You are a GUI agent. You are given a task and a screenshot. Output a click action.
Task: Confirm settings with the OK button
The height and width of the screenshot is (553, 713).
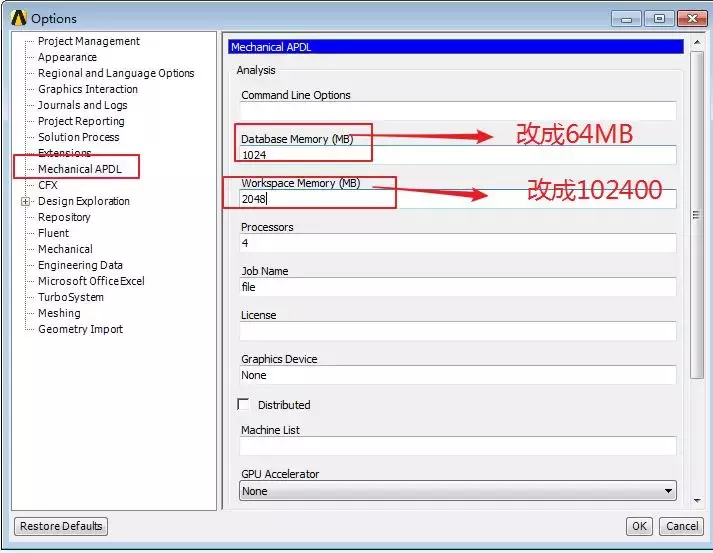639,526
